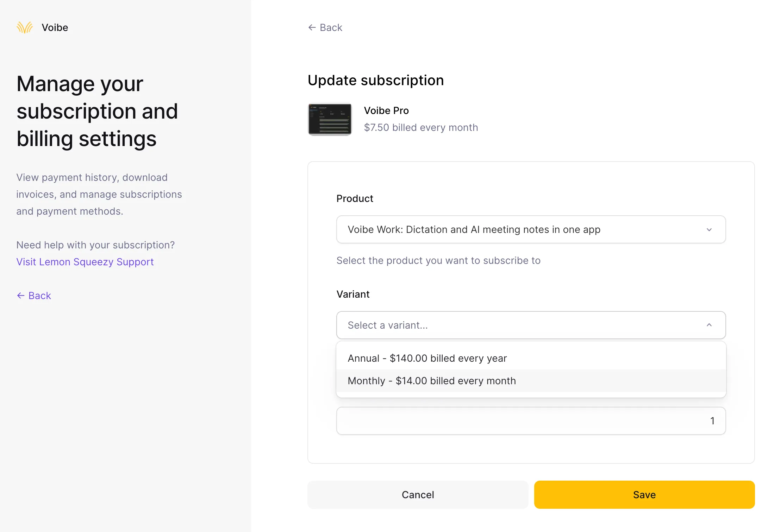
Task: Save the subscription changes
Action: pyautogui.click(x=644, y=495)
